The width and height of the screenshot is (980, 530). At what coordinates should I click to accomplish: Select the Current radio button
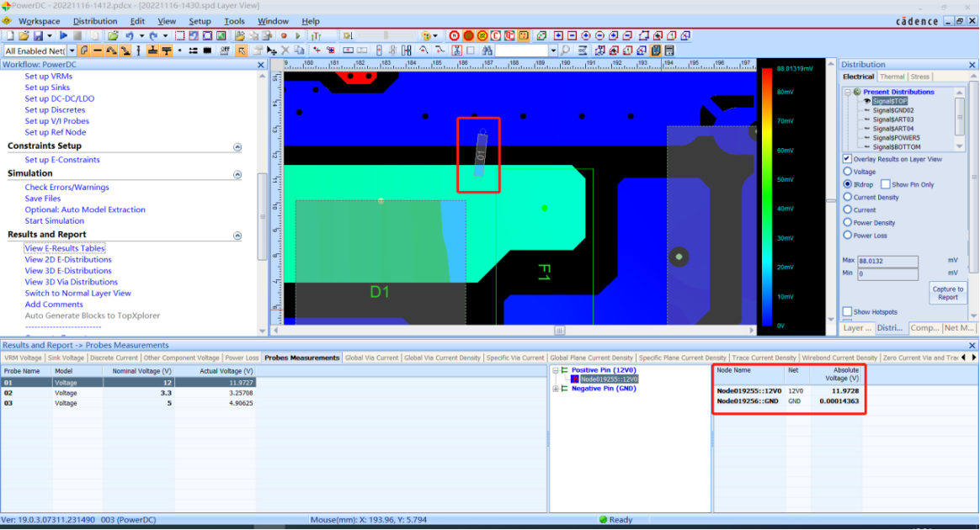click(x=848, y=209)
